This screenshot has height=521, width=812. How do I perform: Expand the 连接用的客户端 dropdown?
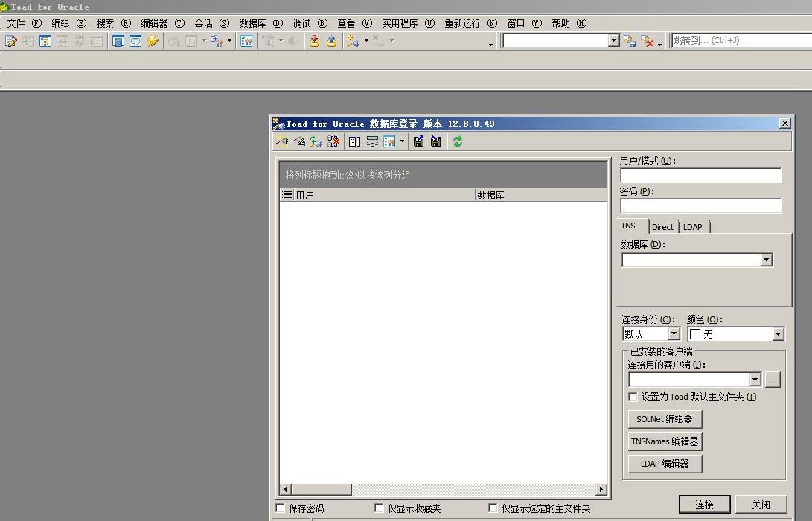(755, 380)
